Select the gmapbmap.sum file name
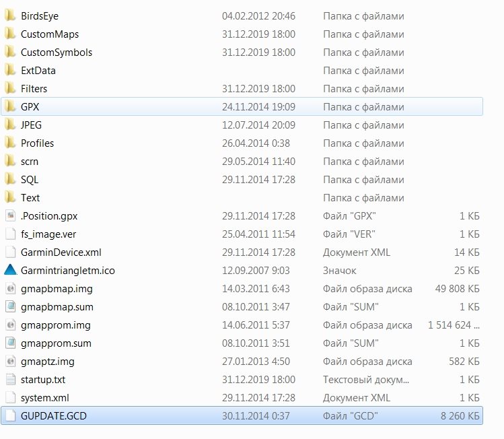The image size is (504, 439). [x=57, y=307]
